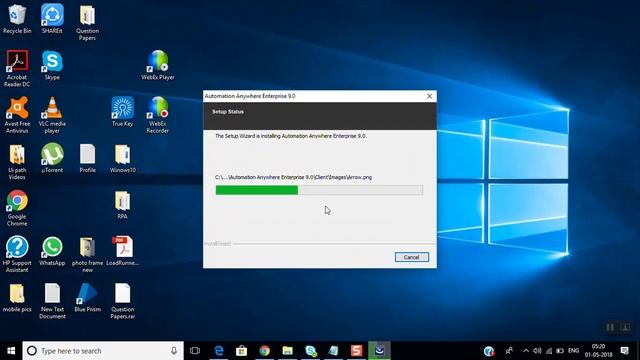
Task: Select the RPA folder icon
Action: pos(122,204)
